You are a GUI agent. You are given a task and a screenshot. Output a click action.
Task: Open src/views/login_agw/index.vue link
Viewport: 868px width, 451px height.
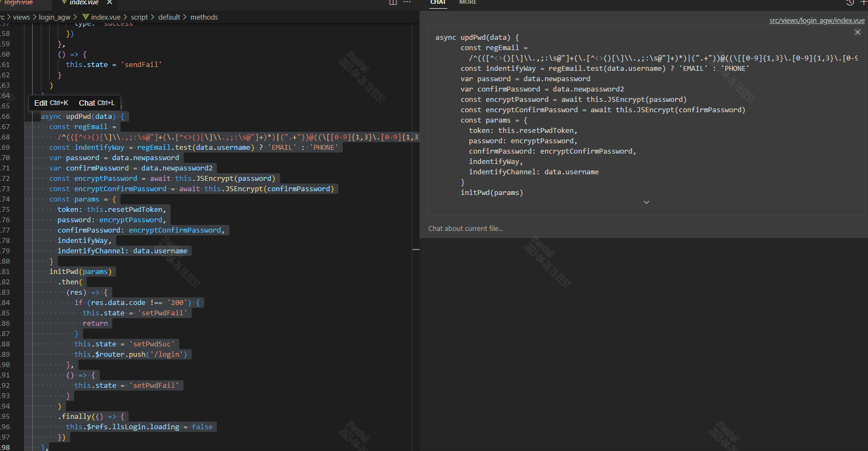pyautogui.click(x=817, y=21)
